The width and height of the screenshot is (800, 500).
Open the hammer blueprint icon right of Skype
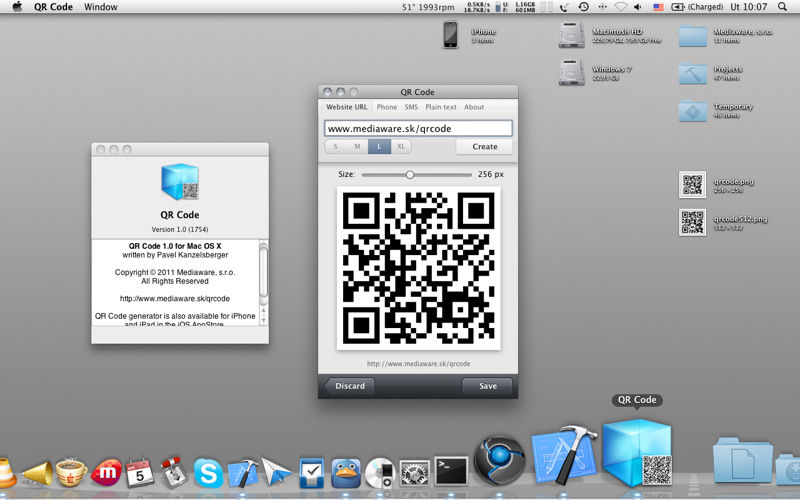click(x=243, y=472)
